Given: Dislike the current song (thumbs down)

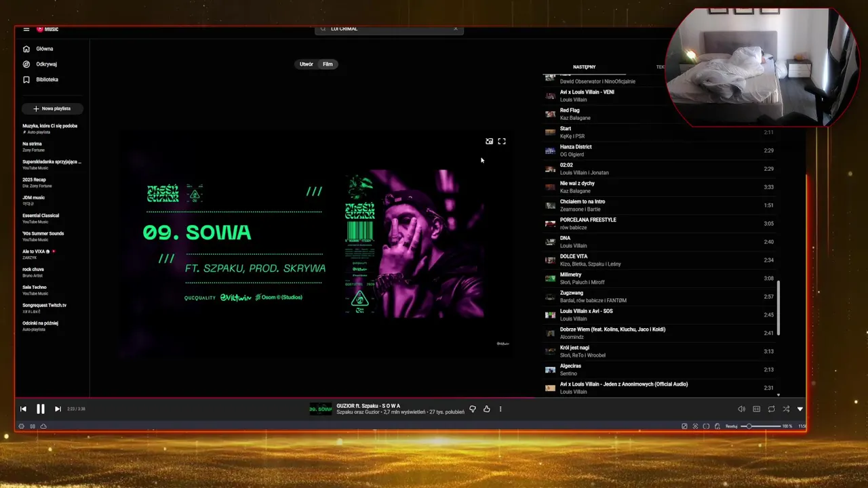Looking at the screenshot, I should click(x=473, y=409).
